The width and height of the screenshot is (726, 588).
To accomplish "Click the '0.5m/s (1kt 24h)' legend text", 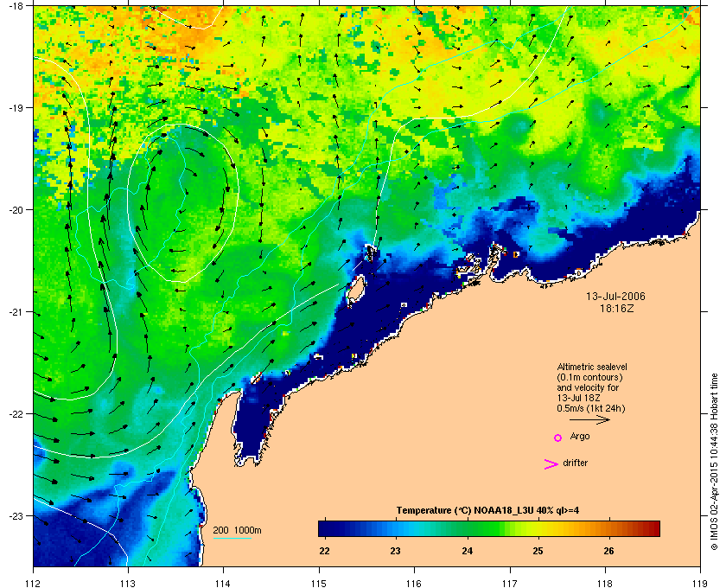I will pos(591,408).
